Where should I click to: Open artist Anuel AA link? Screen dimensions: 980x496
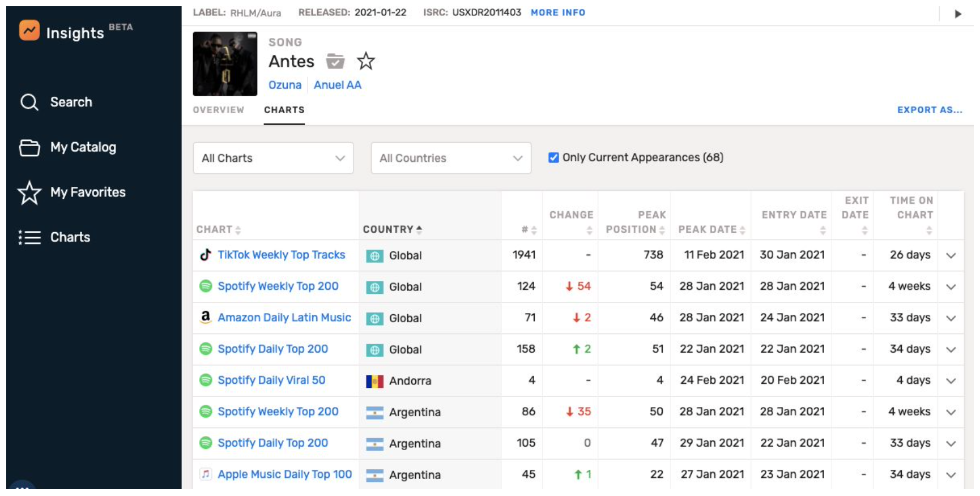point(337,85)
